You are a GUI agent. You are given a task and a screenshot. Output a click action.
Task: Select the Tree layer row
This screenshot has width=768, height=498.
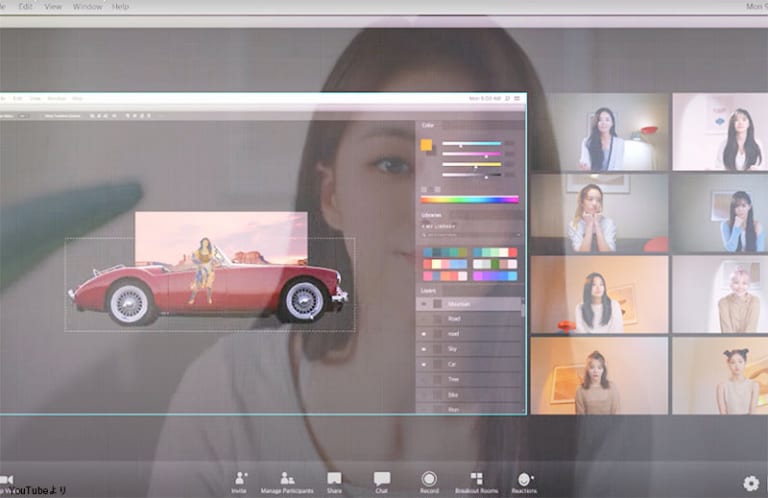tap(469, 379)
